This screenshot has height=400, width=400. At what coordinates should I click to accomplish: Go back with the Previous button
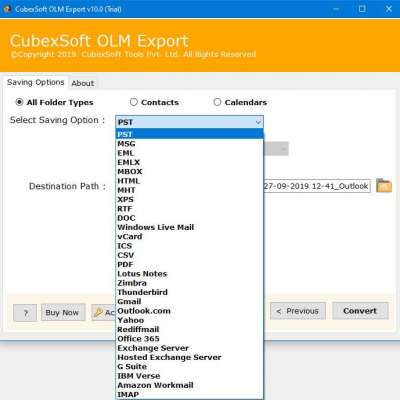pos(298,311)
